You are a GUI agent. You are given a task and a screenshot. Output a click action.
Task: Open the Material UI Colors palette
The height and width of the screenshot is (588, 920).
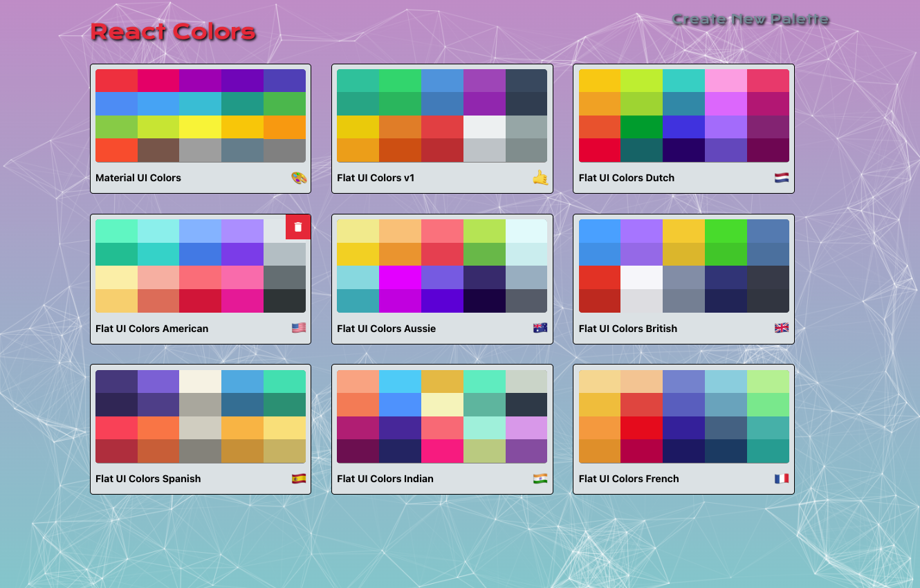201,116
